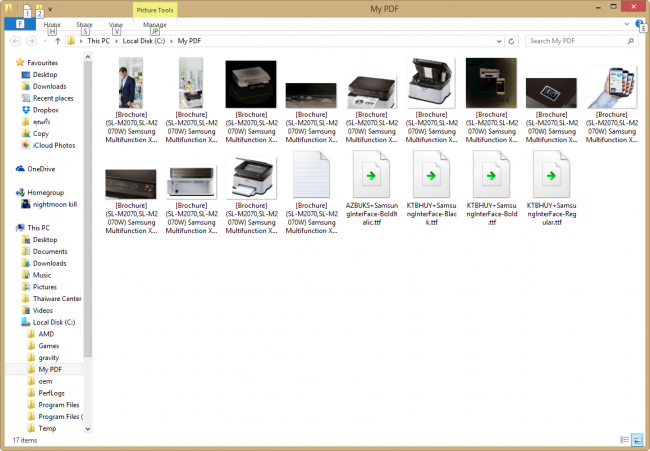Image resolution: width=650 pixels, height=451 pixels.
Task: Open Help with the question mark icon
Action: (x=639, y=24)
